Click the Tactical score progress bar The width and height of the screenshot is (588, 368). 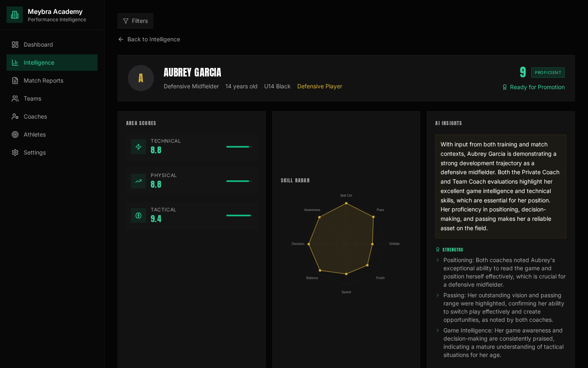[x=239, y=215]
